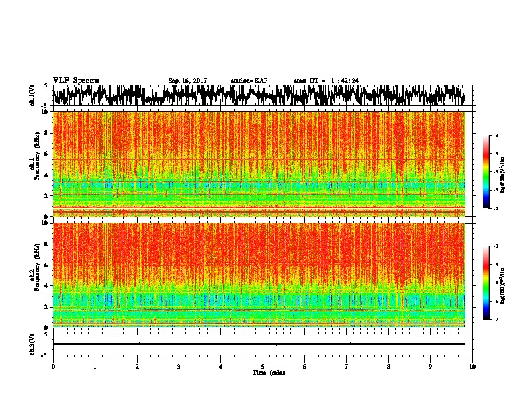Image resolution: width=532 pixels, height=411 pixels.
Task: Click the "ch.1(V)" axis label
Action: [x=32, y=95]
